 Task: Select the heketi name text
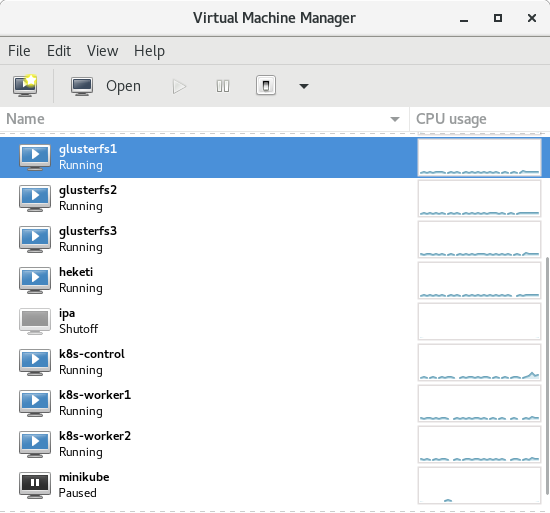[x=76, y=272]
